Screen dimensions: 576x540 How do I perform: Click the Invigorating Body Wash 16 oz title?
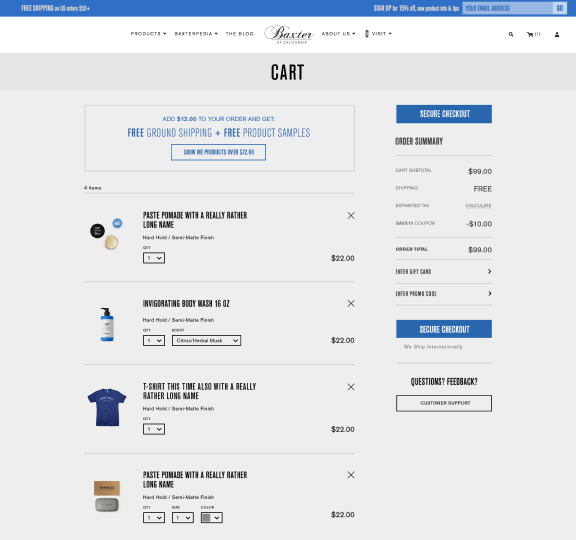(x=186, y=304)
